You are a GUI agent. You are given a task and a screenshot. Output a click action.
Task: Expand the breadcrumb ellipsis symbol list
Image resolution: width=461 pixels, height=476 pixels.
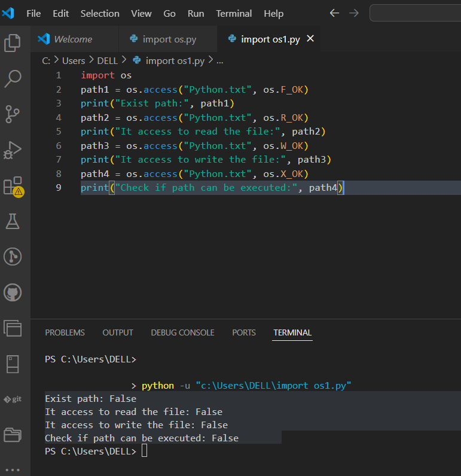click(x=219, y=62)
